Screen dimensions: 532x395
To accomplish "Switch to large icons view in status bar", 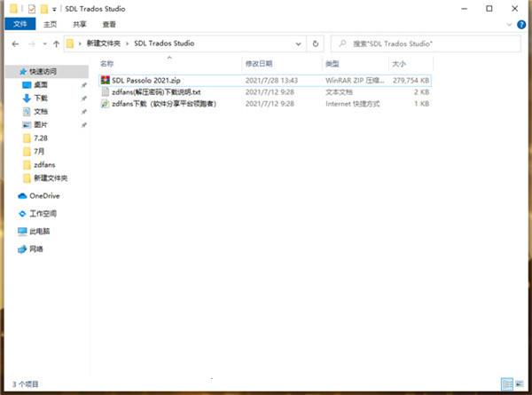I will point(520,384).
